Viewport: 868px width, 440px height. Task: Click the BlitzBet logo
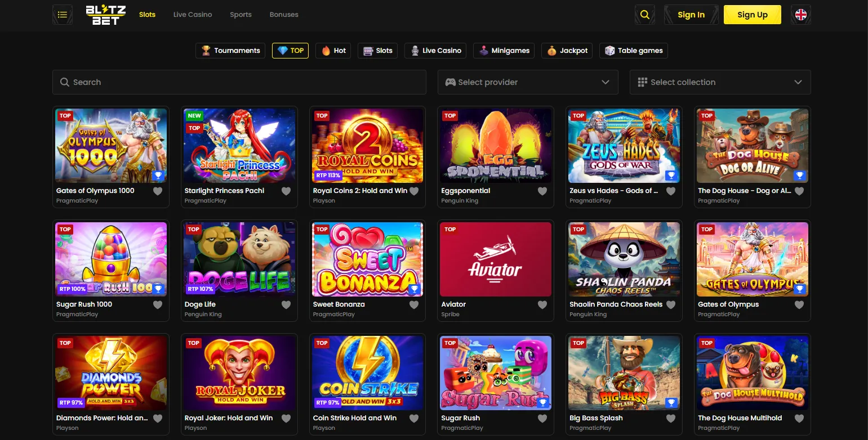[106, 15]
